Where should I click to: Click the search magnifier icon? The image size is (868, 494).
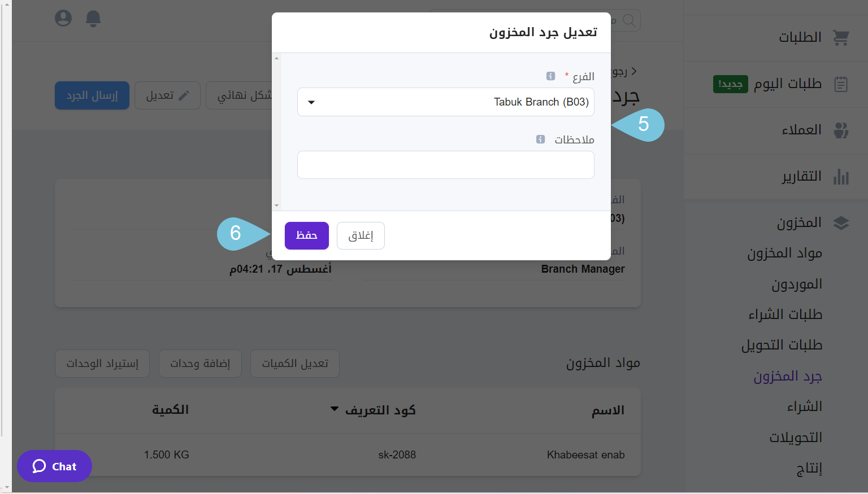click(629, 20)
